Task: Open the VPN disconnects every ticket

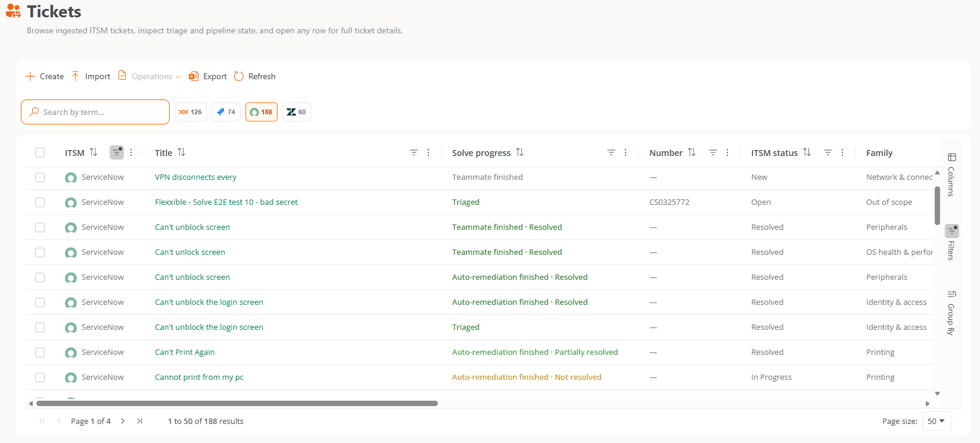Action: click(195, 177)
